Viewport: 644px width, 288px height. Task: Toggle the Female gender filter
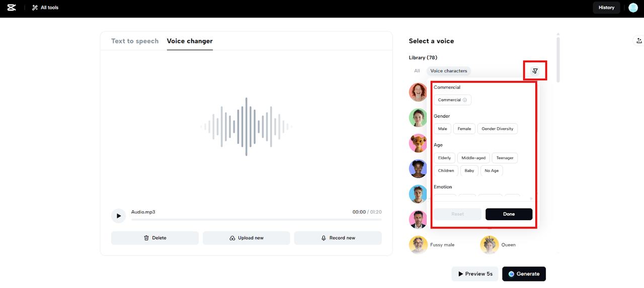coord(464,129)
